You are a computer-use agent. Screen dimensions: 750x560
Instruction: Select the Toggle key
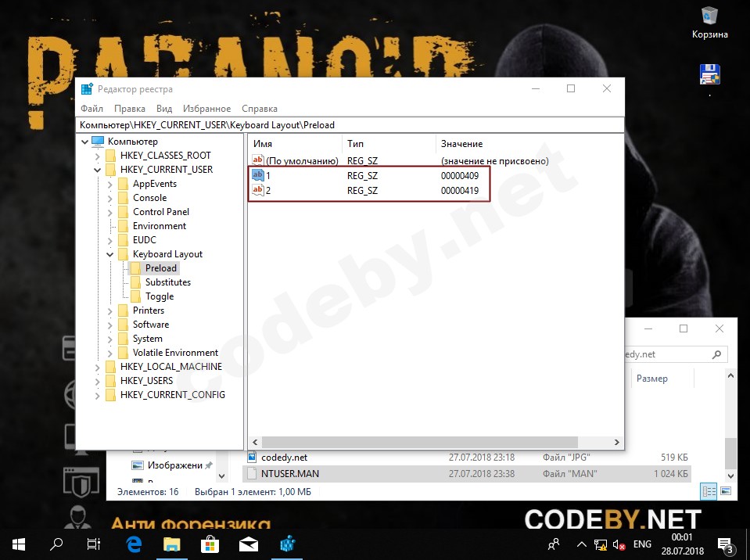click(x=160, y=296)
